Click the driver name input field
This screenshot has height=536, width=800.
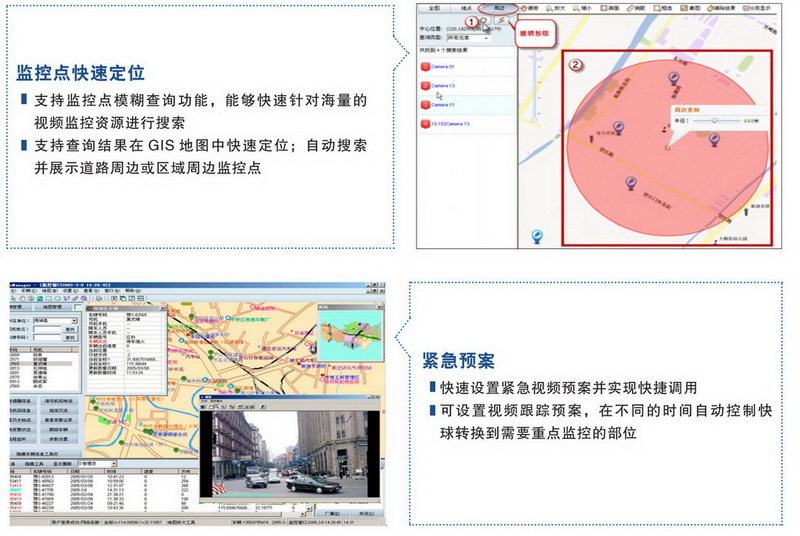coord(47,329)
